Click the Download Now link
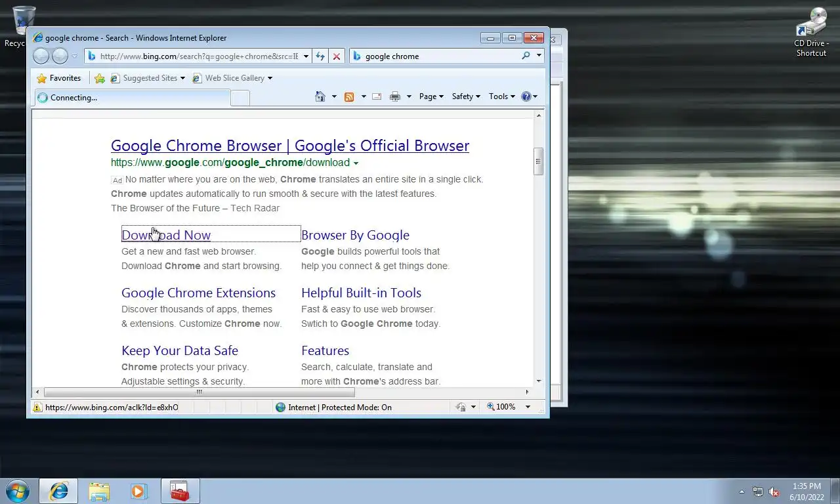This screenshot has width=840, height=504. tap(166, 235)
